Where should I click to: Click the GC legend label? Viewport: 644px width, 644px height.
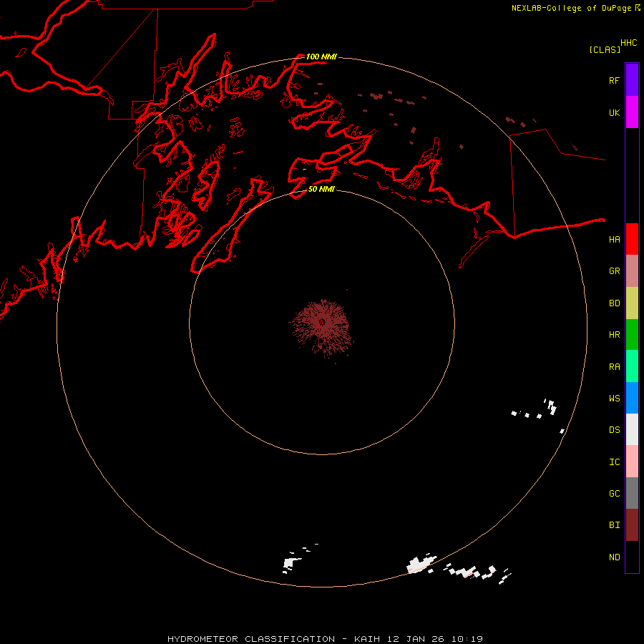coord(614,494)
